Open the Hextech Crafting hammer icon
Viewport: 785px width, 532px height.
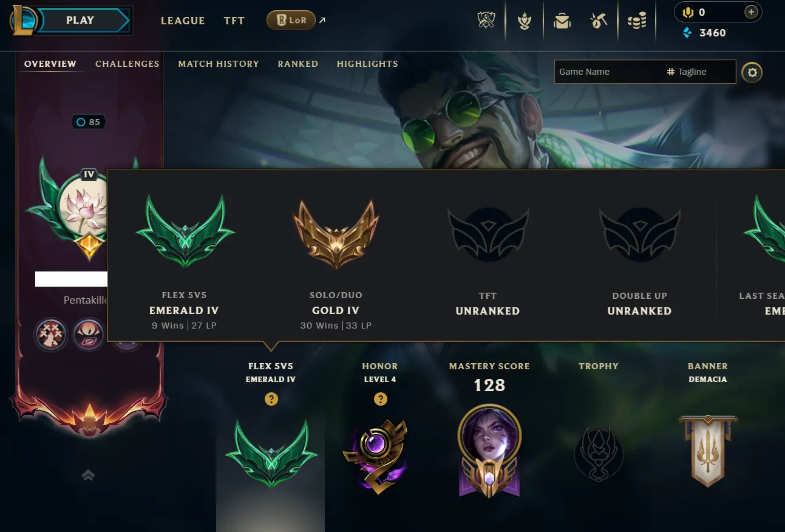(x=599, y=21)
